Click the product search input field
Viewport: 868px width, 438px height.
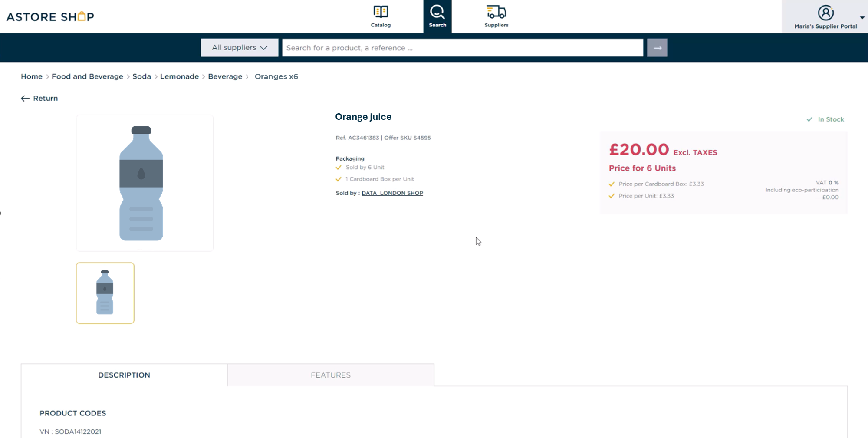point(463,48)
